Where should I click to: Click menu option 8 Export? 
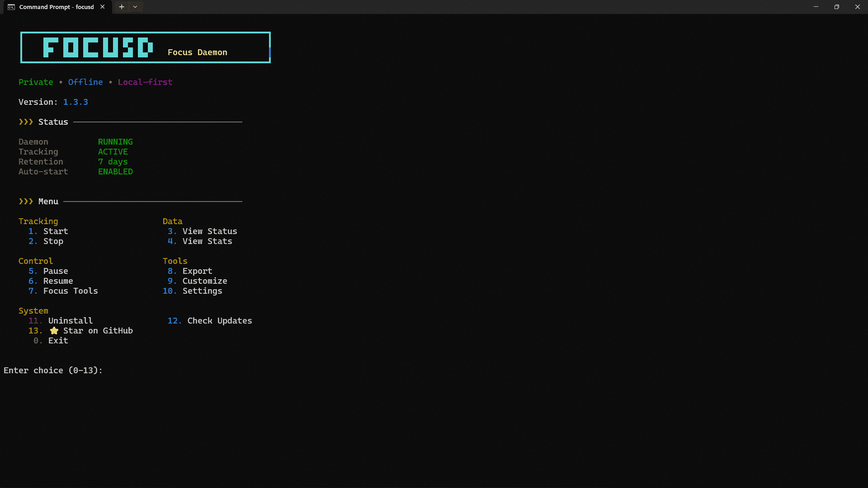(x=190, y=271)
